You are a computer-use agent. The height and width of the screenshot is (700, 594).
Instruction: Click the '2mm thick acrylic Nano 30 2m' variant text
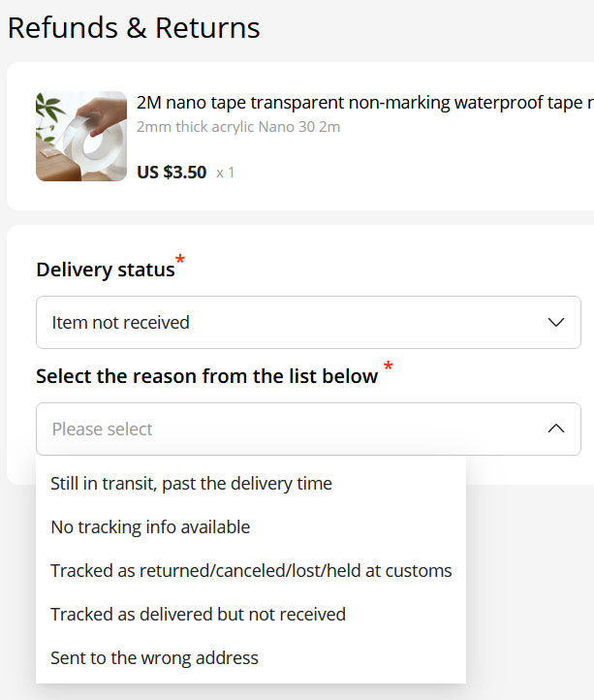(x=238, y=127)
